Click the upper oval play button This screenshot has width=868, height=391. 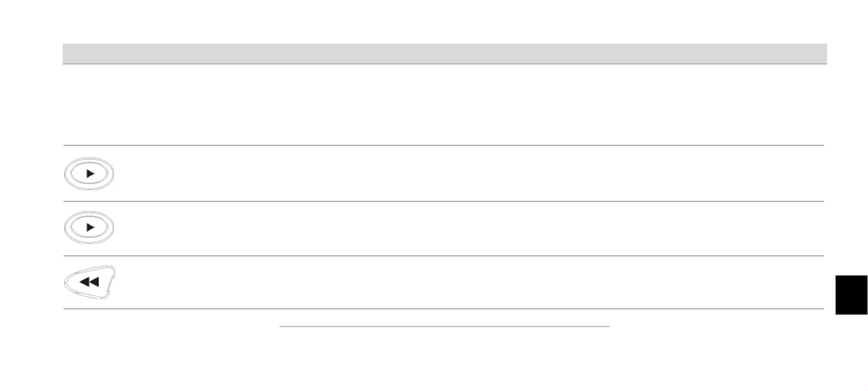(x=89, y=174)
